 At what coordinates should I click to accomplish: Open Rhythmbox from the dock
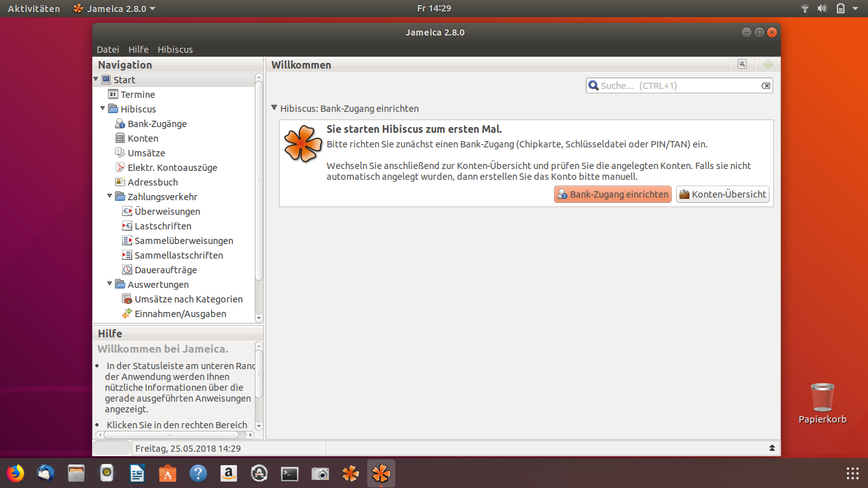107,473
